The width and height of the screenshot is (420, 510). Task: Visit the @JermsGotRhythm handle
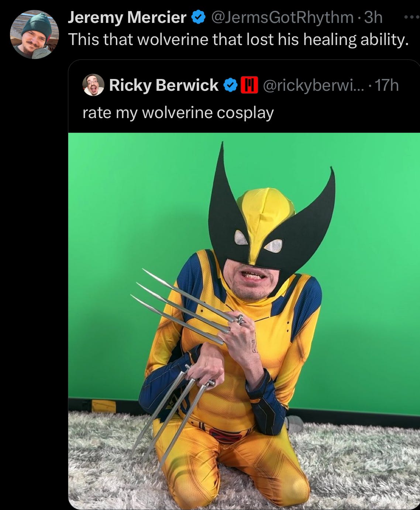tap(282, 17)
